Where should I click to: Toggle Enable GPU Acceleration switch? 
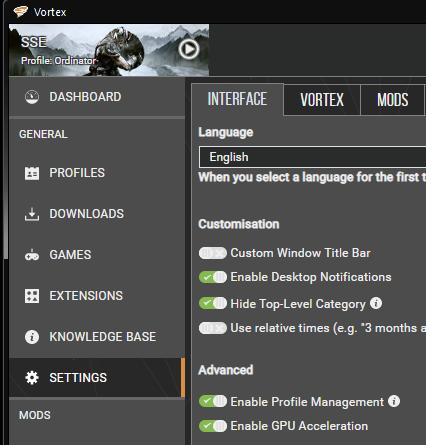click(x=213, y=426)
